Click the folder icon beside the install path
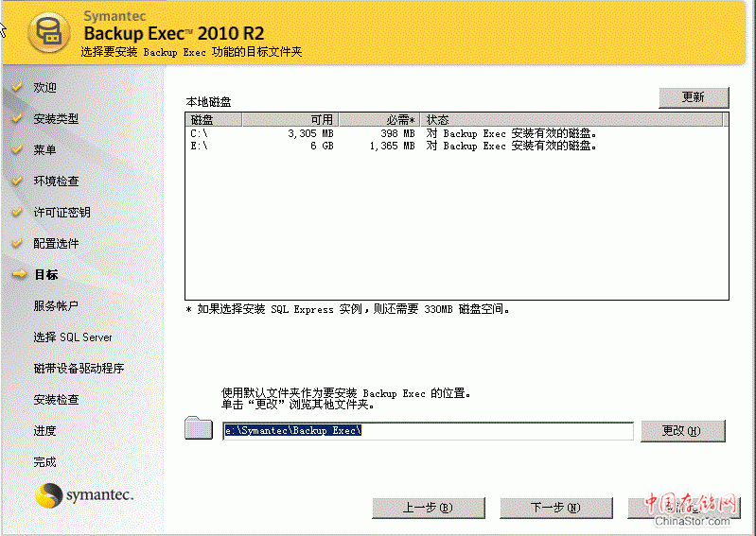The width and height of the screenshot is (756, 536). pos(199,428)
